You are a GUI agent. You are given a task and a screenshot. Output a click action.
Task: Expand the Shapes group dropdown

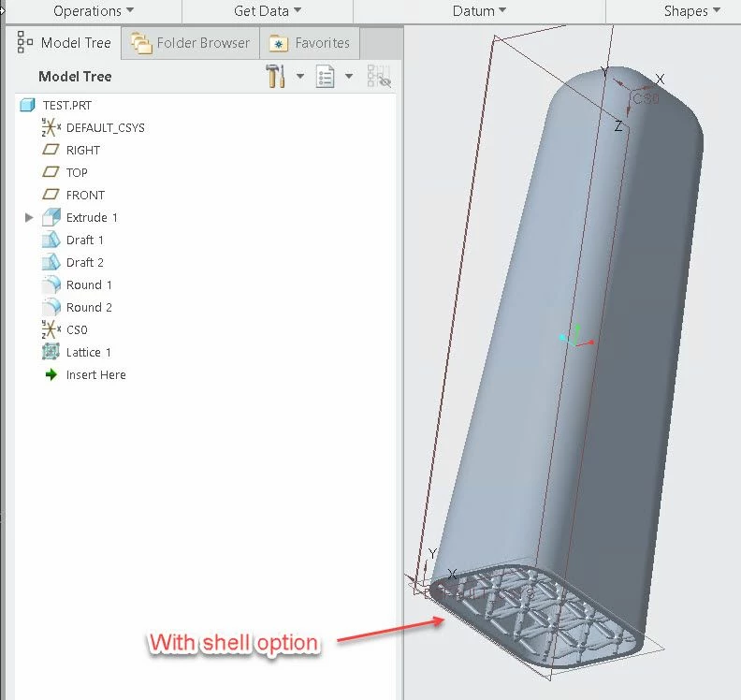coord(691,11)
